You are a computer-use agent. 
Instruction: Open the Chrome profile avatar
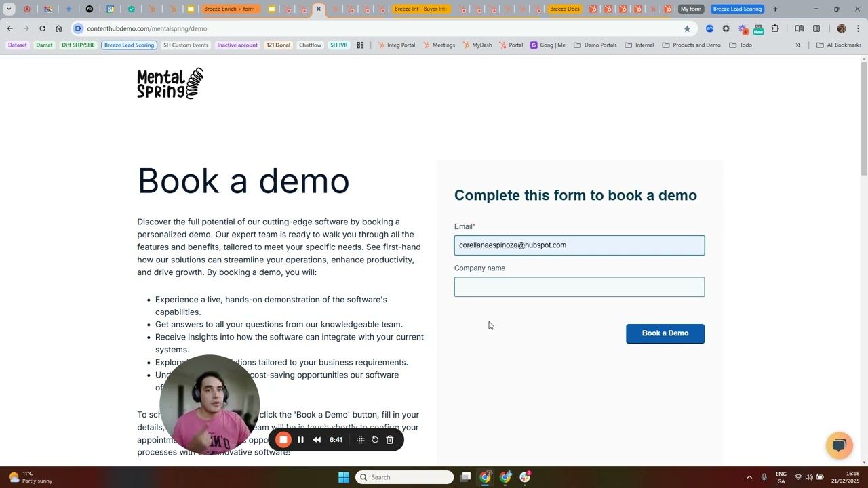point(842,28)
